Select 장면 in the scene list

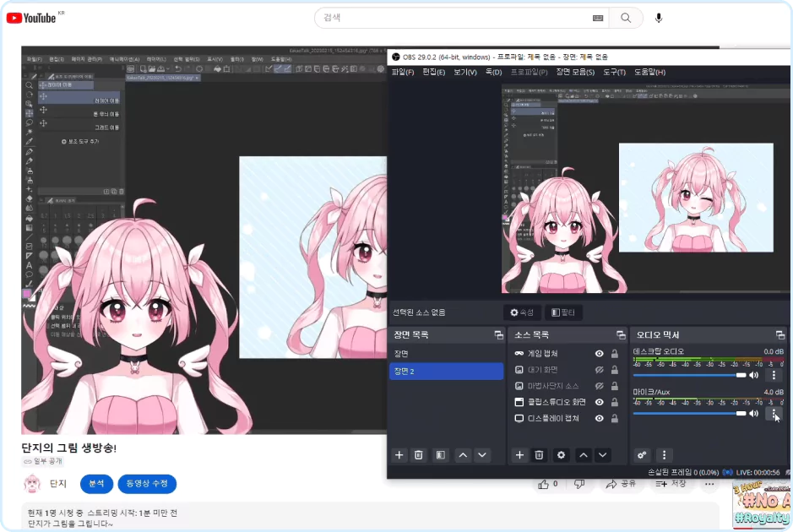click(x=447, y=354)
